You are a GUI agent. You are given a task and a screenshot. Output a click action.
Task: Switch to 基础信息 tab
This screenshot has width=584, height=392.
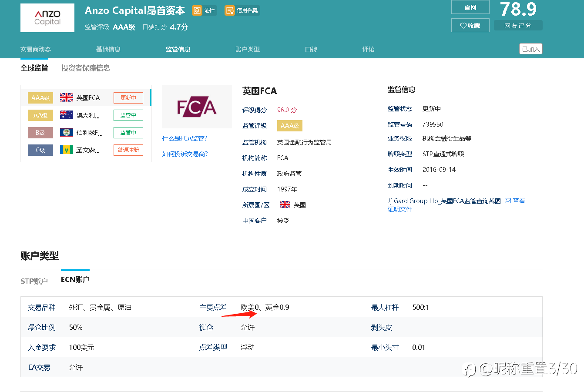coord(108,49)
